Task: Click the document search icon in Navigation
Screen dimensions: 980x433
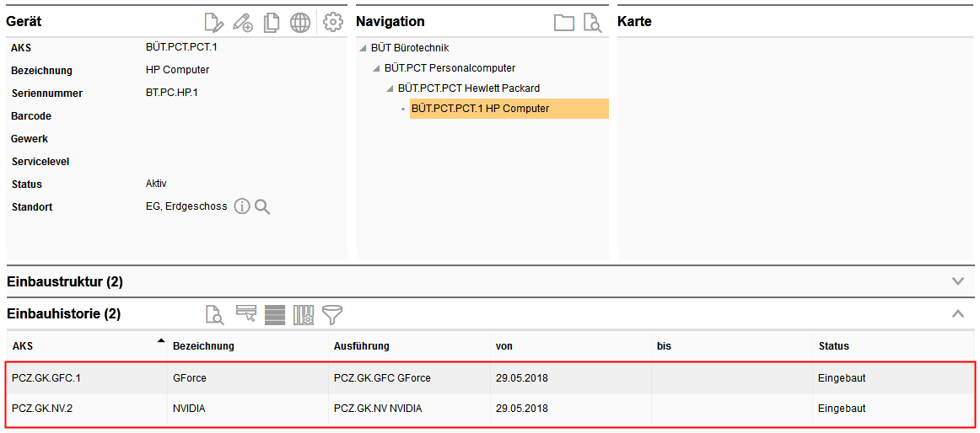Action: [593, 23]
